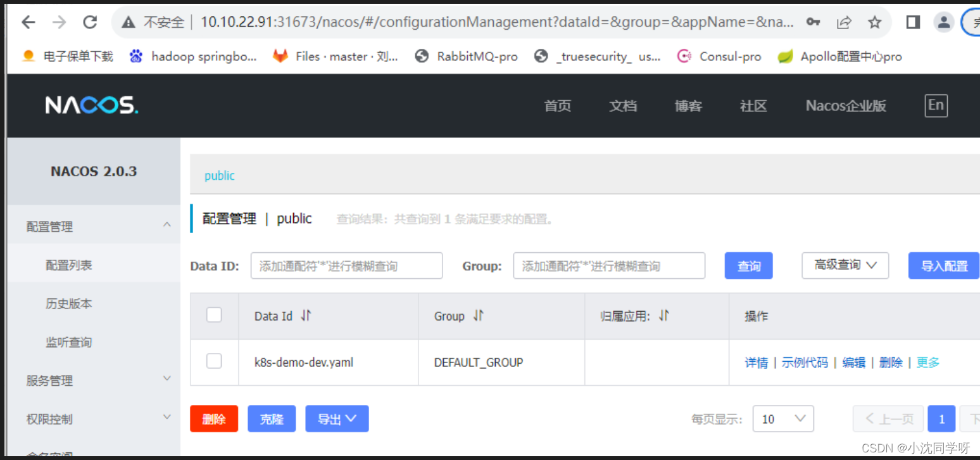Open the 导出 dropdown
This screenshot has height=460, width=980.
337,418
